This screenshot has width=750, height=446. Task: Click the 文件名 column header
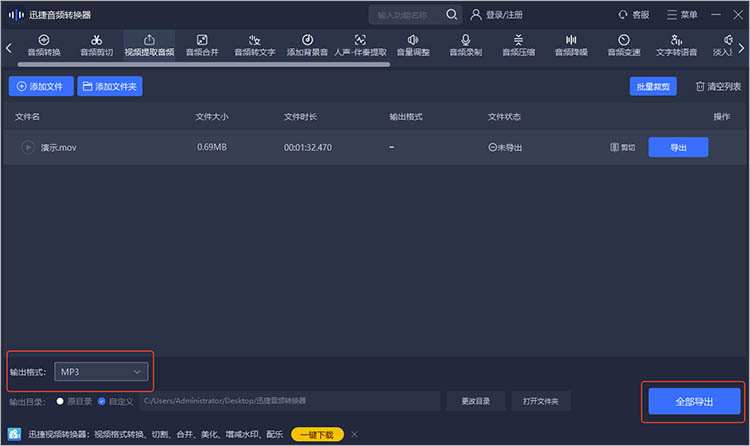[x=27, y=117]
